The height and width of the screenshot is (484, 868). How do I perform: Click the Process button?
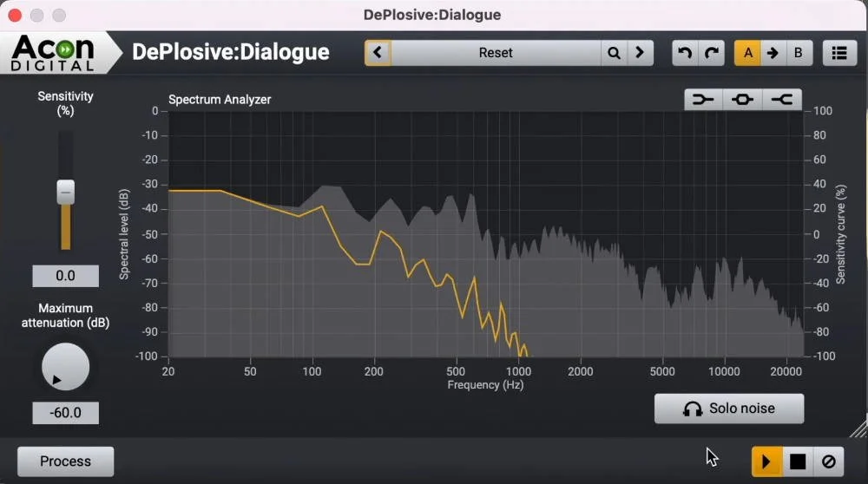pyautogui.click(x=65, y=461)
